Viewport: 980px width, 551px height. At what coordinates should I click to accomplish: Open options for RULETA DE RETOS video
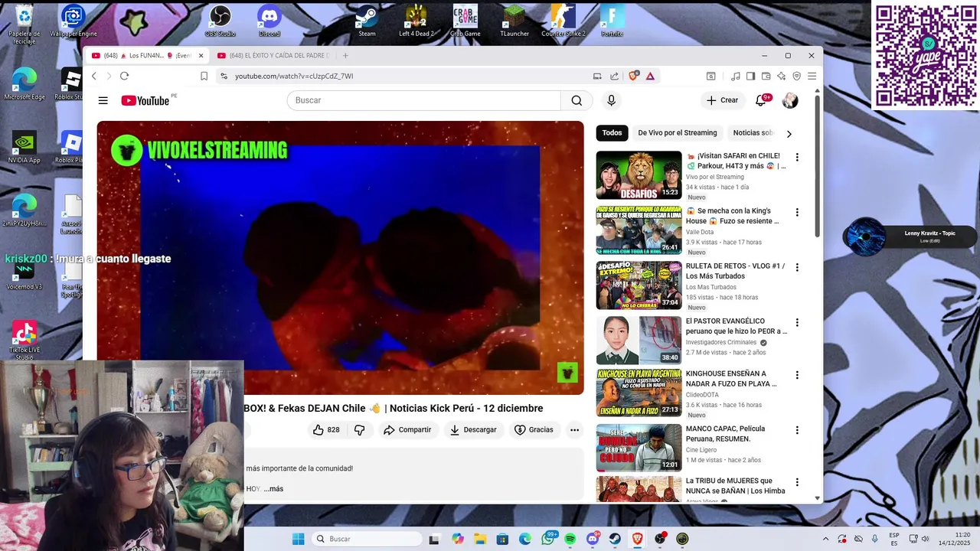click(x=797, y=267)
